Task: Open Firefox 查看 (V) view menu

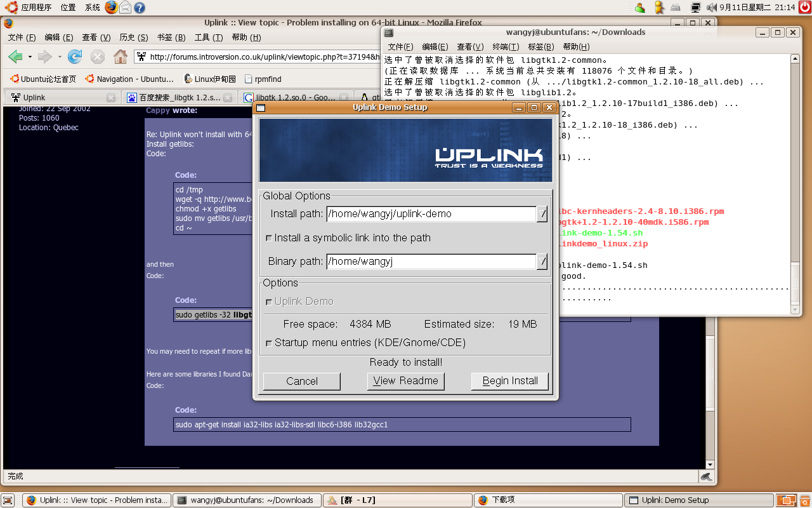Action: point(96,37)
